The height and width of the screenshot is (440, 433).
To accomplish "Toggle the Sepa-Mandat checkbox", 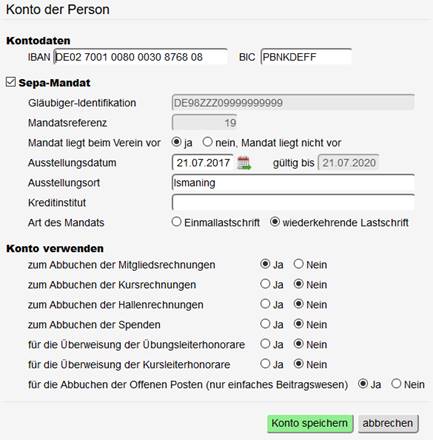I will coord(11,82).
